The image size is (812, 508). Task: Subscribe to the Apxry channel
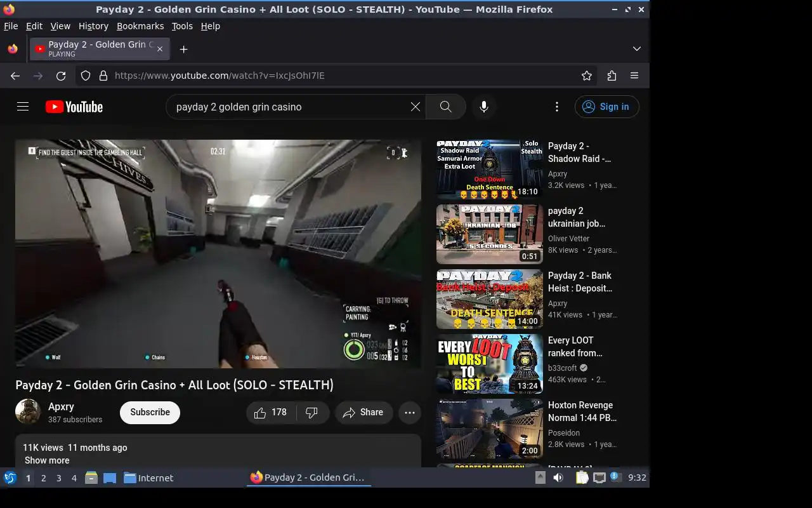click(150, 412)
